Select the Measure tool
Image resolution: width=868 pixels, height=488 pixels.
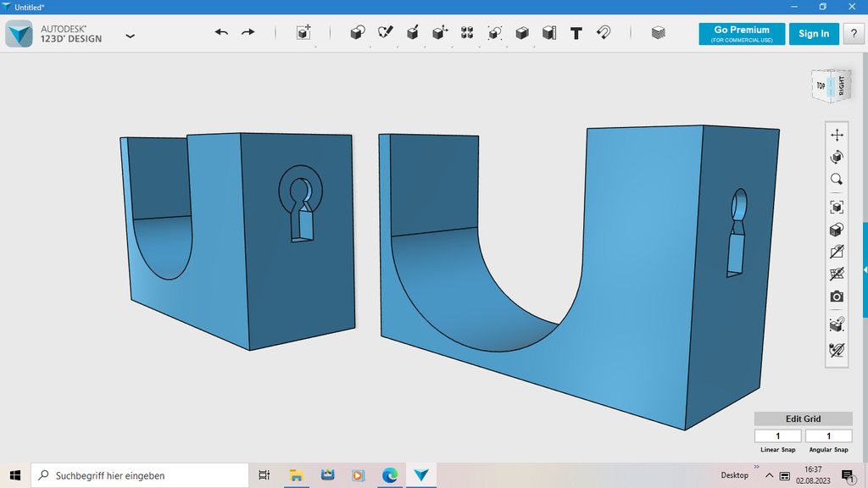tap(549, 33)
